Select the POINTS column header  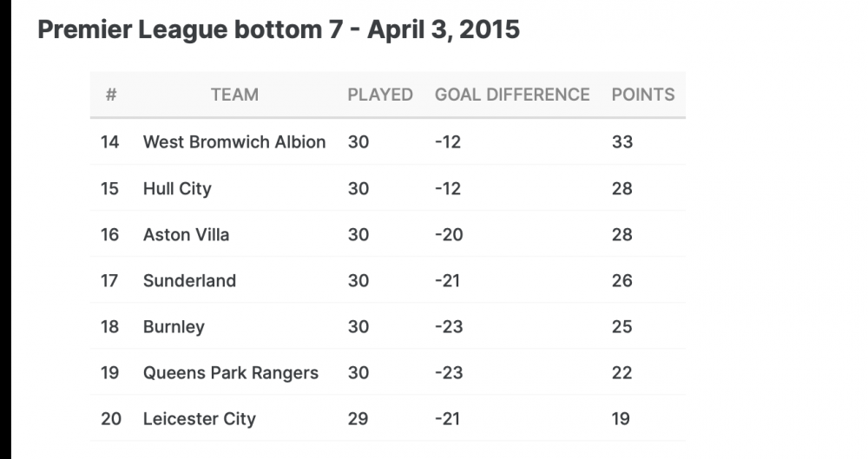[643, 95]
